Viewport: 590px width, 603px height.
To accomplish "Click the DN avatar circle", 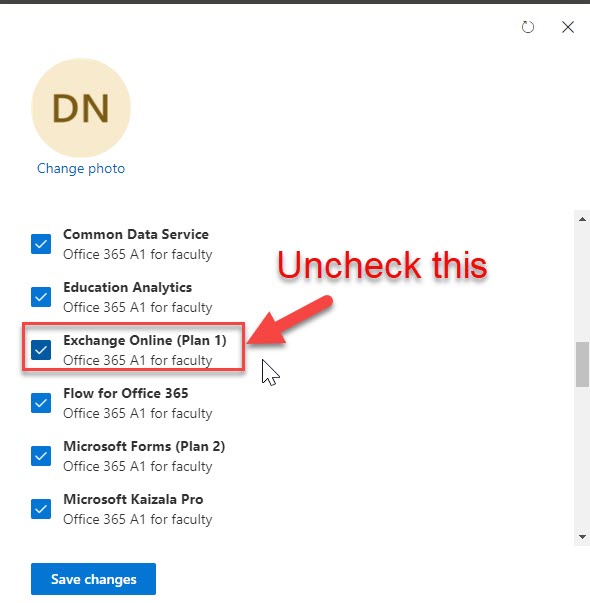I will (x=81, y=108).
